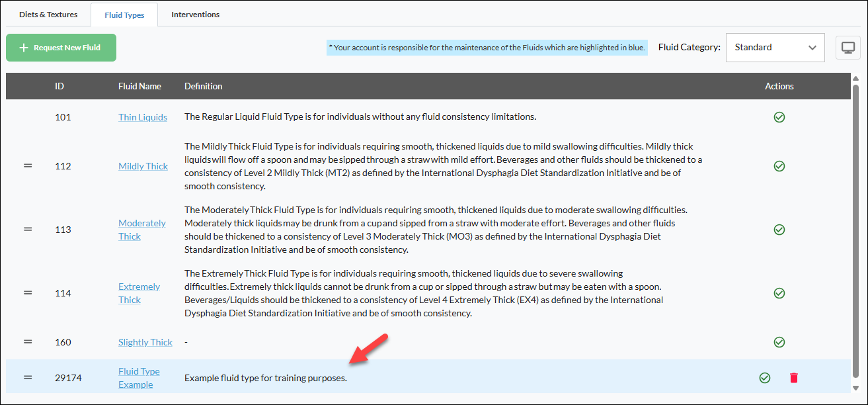The image size is (868, 405).
Task: Switch to the Diets & Textures tab
Action: coord(48,14)
